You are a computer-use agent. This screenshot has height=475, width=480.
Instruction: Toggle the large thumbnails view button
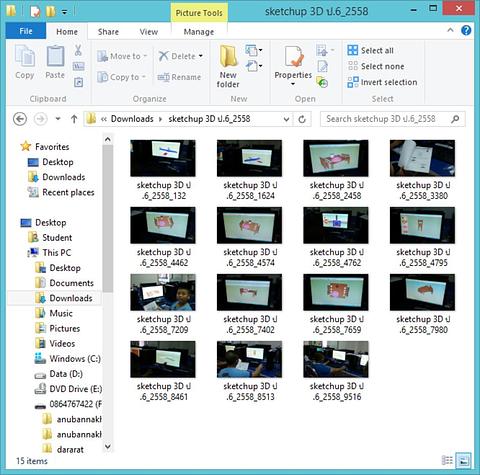[463, 460]
